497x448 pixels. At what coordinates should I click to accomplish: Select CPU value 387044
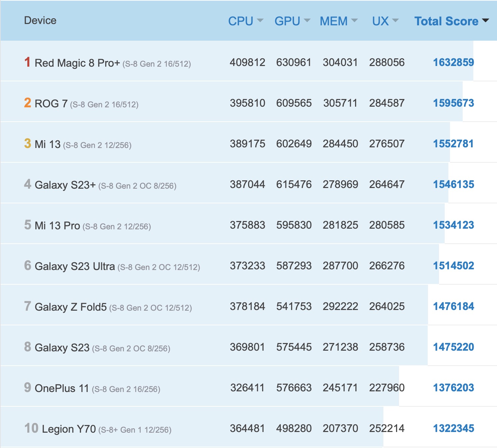(x=248, y=184)
